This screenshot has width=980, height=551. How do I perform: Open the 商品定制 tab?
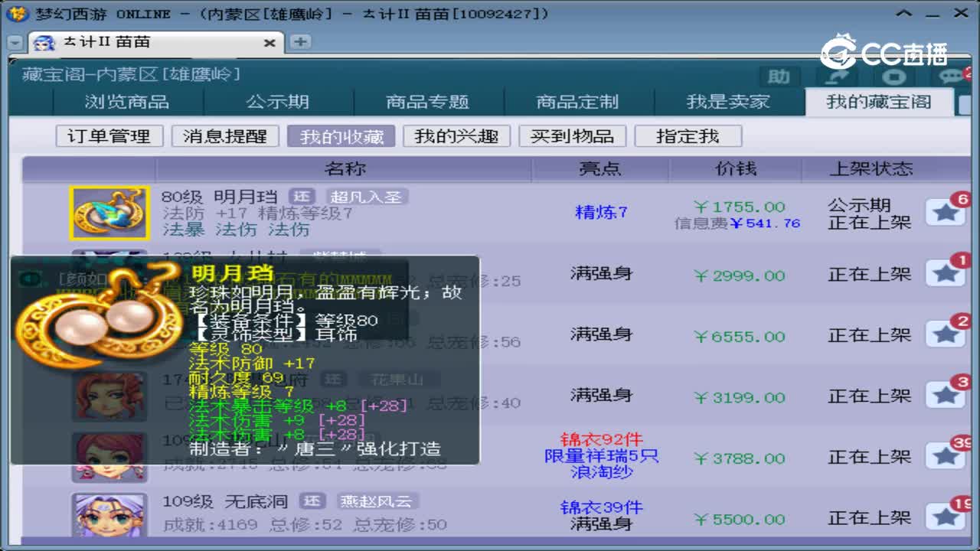pos(577,102)
